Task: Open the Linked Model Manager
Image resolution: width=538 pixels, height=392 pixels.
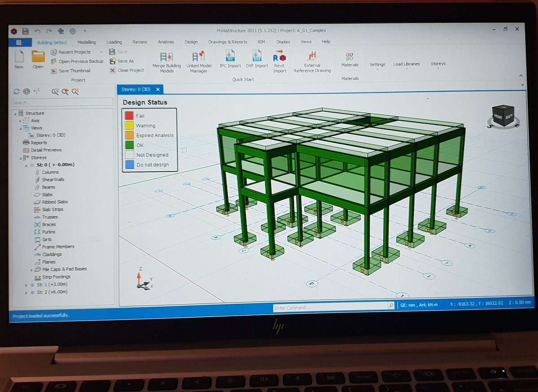Action: [199, 57]
